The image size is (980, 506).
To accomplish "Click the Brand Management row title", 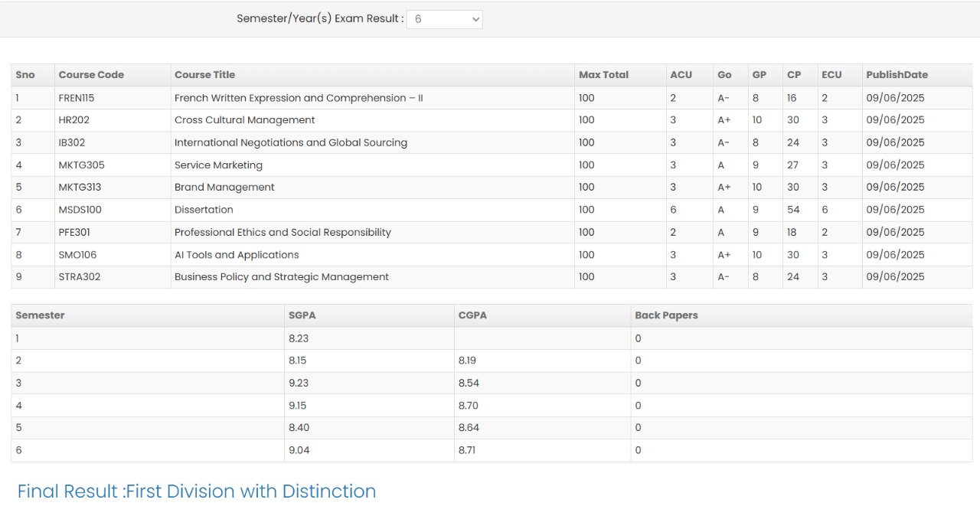I will (224, 188).
